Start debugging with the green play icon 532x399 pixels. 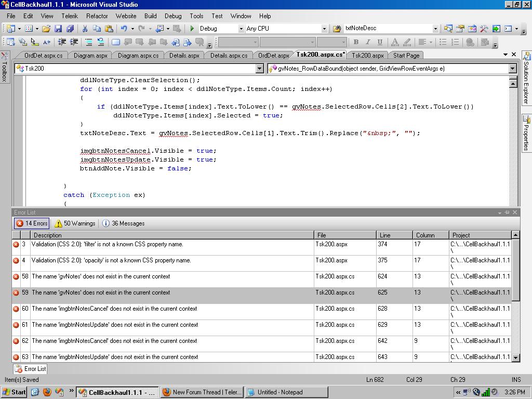pyautogui.click(x=192, y=29)
